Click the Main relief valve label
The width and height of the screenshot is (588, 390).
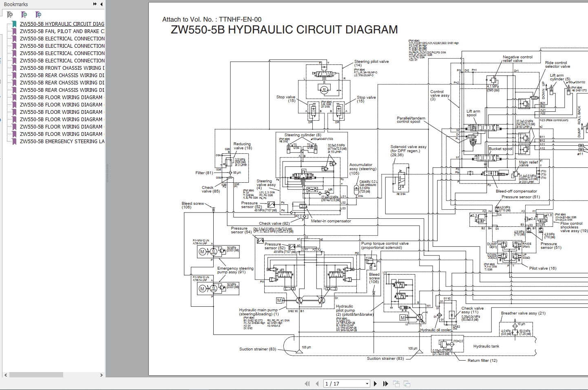(x=528, y=164)
